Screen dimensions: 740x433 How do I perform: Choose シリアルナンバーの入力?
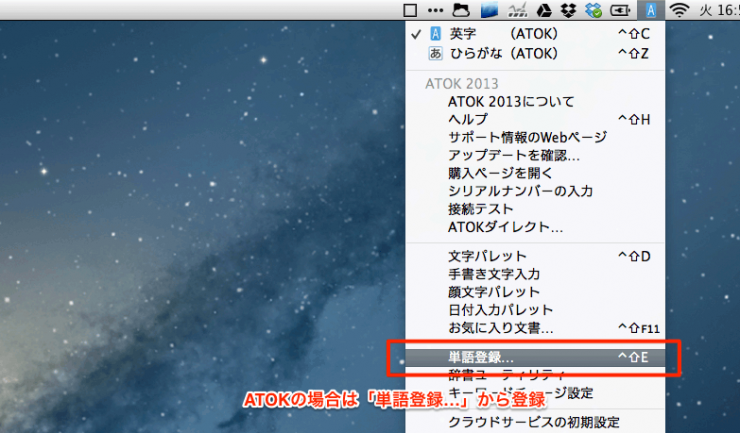tap(535, 191)
